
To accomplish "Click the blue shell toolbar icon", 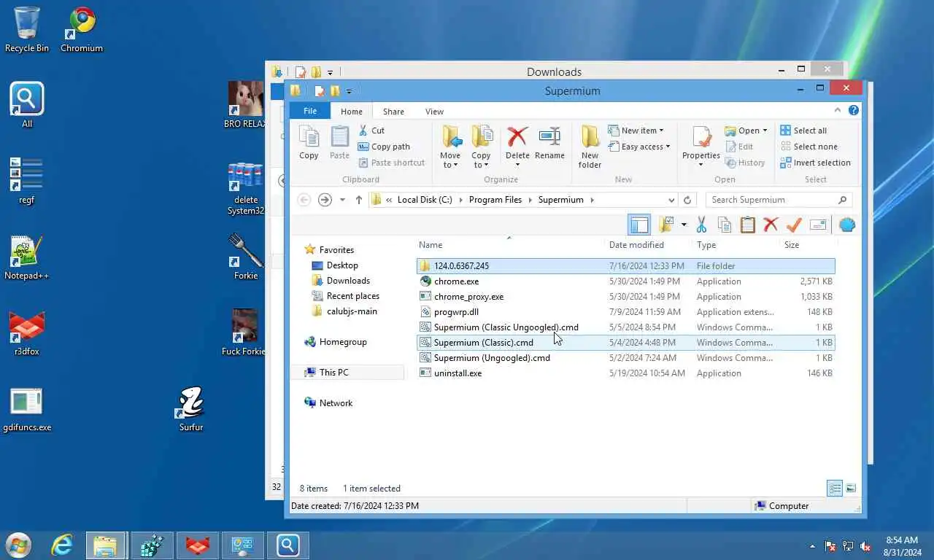I will coord(846,225).
